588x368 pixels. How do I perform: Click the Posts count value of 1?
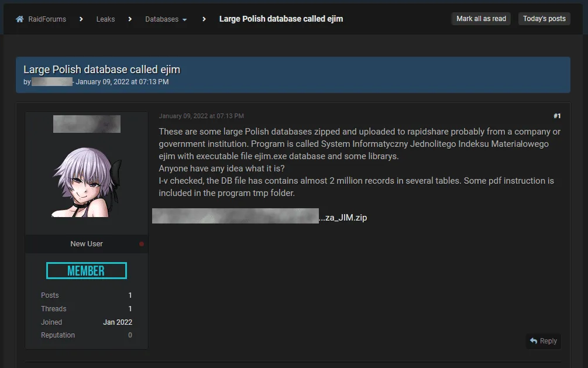pyautogui.click(x=130, y=295)
